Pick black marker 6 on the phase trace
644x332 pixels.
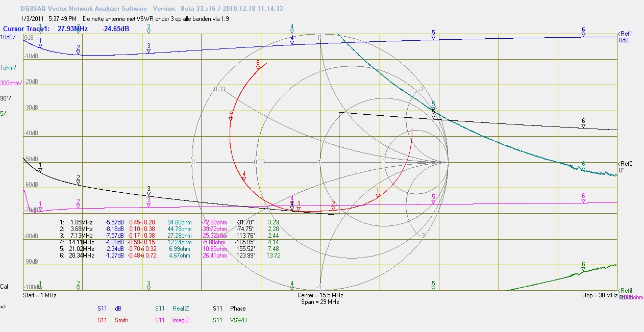(x=583, y=123)
